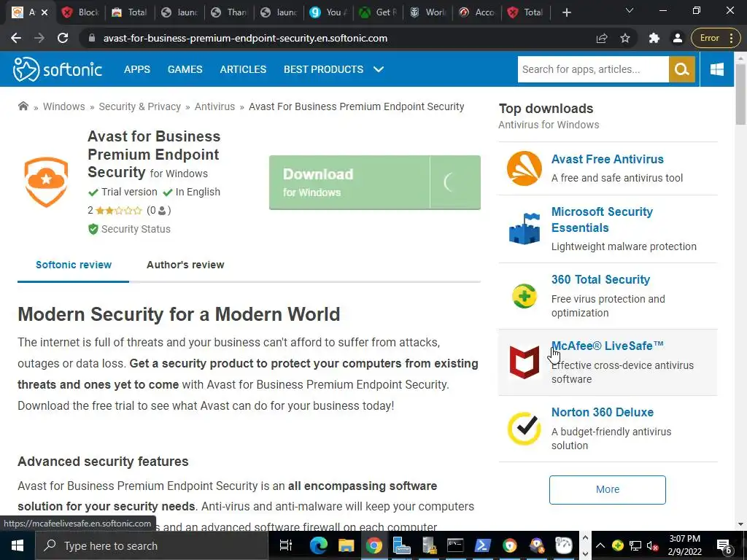Click the page vertical scrollbar thumb
The width and height of the screenshot is (747, 560).
pos(740,93)
